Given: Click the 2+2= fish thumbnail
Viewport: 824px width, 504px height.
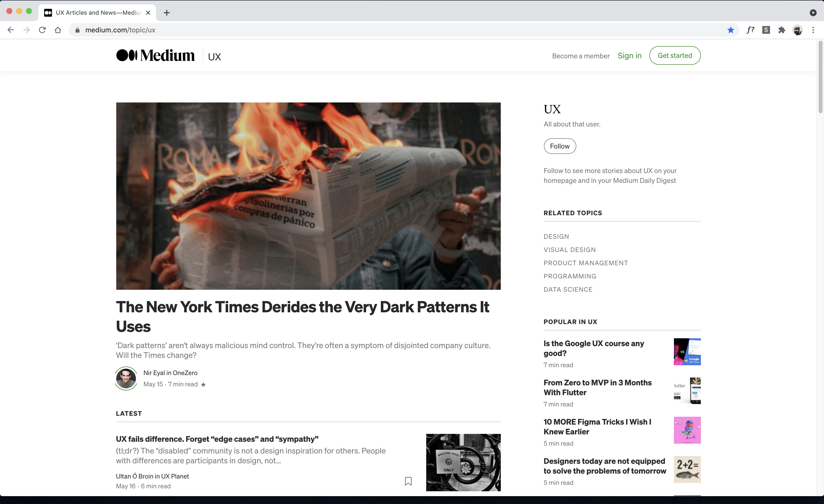Looking at the screenshot, I should 687,469.
